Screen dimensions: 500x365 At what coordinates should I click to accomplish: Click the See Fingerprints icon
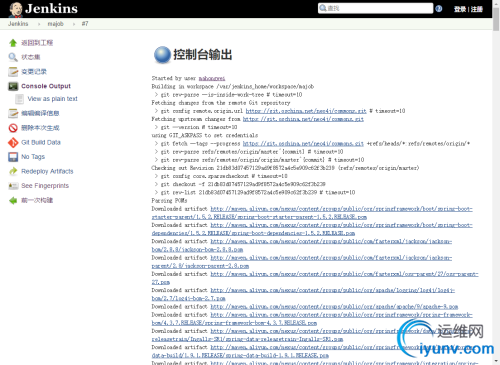(13, 186)
